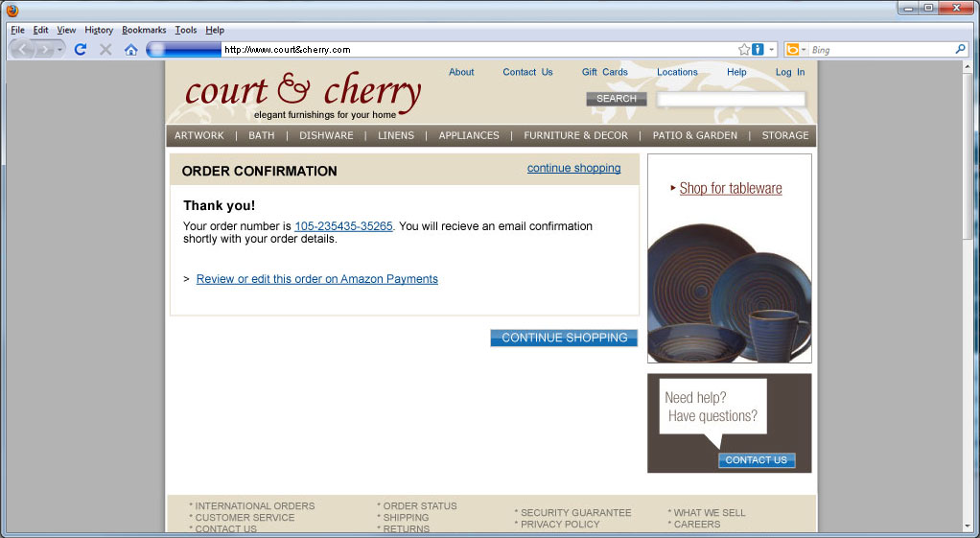Open the recent pages history dropdown arrow
980x538 pixels.
coord(59,49)
